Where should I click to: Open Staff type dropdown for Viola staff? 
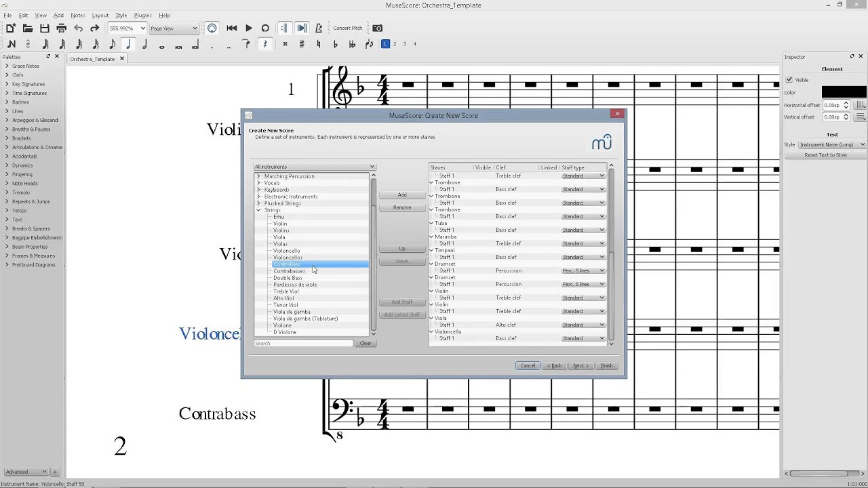pos(583,325)
